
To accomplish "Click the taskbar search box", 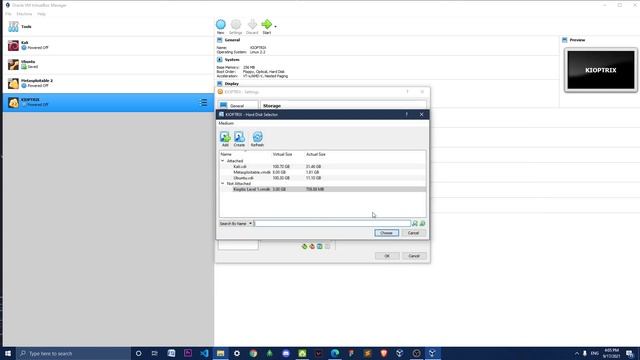I will [x=73, y=353].
